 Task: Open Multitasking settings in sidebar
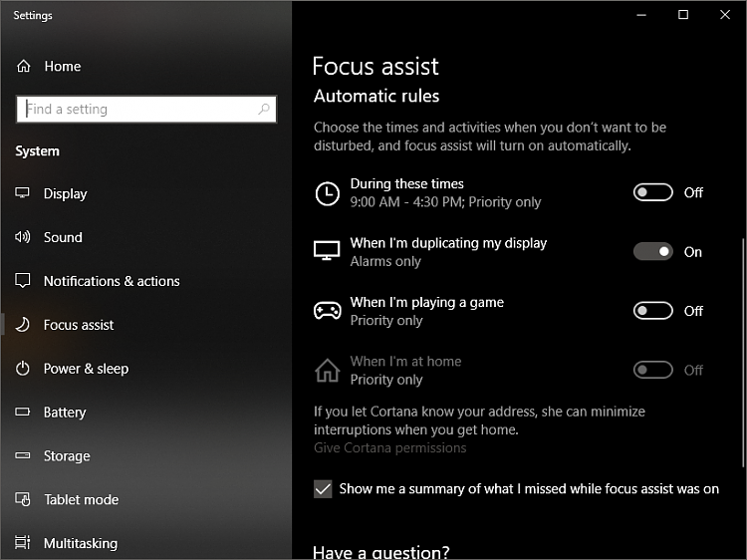pyautogui.click(x=81, y=543)
